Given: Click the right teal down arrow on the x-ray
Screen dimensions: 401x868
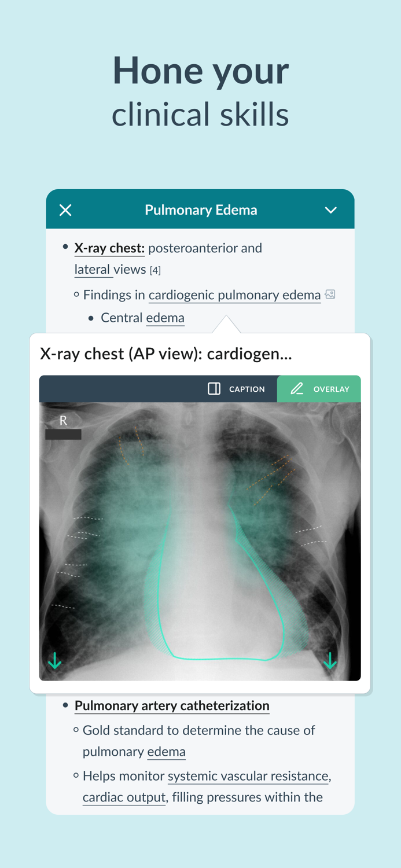Looking at the screenshot, I should point(331,659).
